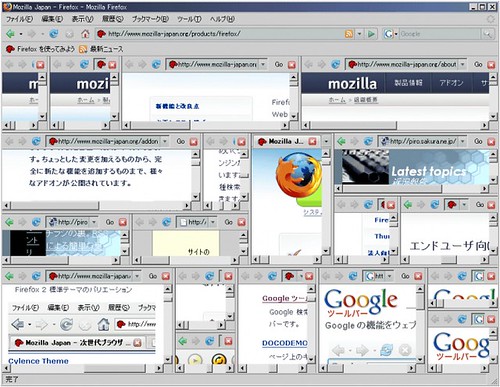Click 組織概要 breadcrumb in about pane
The height and width of the screenshot is (387, 500).
[366, 100]
